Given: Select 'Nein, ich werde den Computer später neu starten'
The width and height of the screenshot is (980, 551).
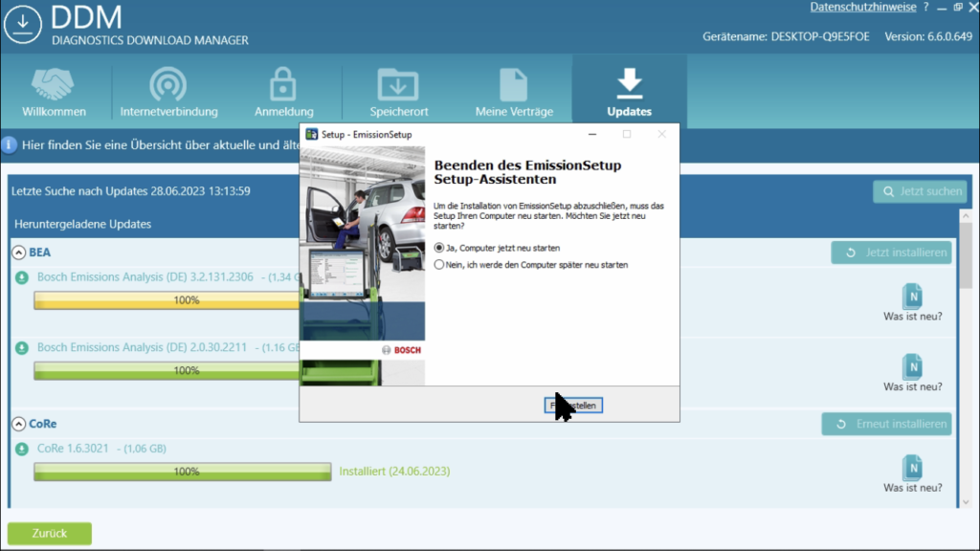Looking at the screenshot, I should tap(439, 265).
